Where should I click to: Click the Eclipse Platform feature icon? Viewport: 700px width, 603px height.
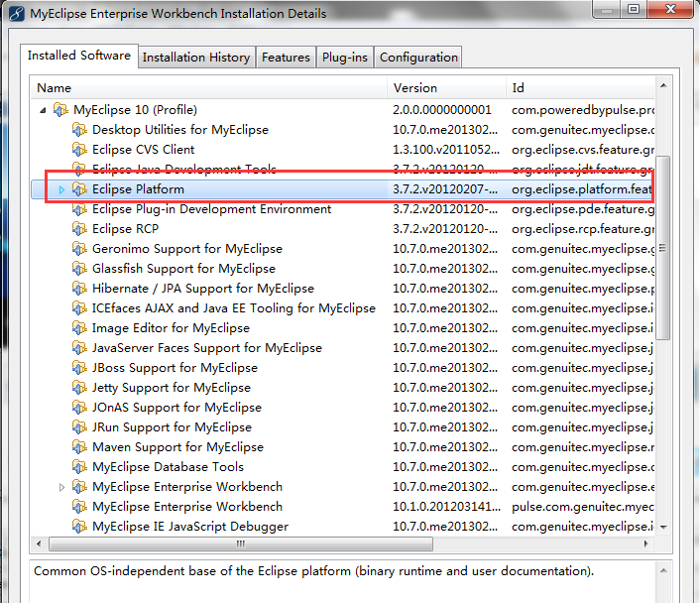click(x=79, y=189)
